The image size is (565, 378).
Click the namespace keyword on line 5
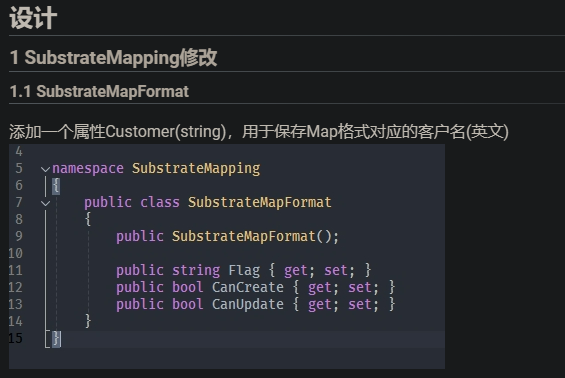pyautogui.click(x=88, y=168)
